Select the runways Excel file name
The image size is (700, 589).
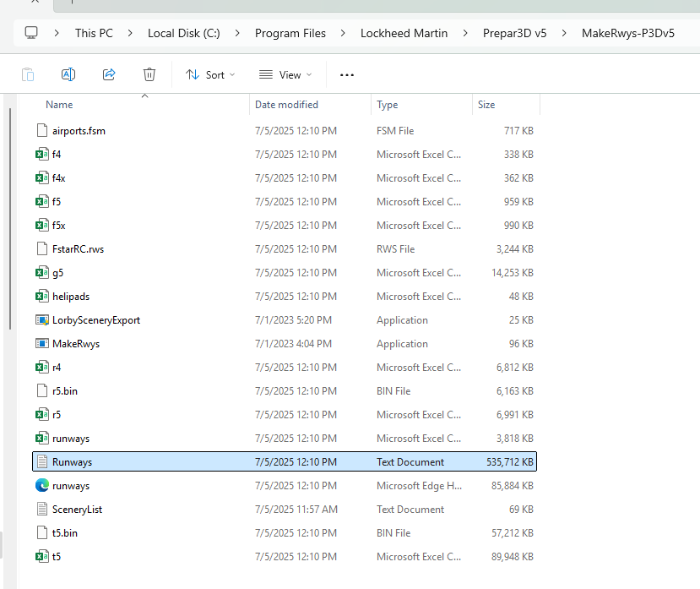pos(71,439)
